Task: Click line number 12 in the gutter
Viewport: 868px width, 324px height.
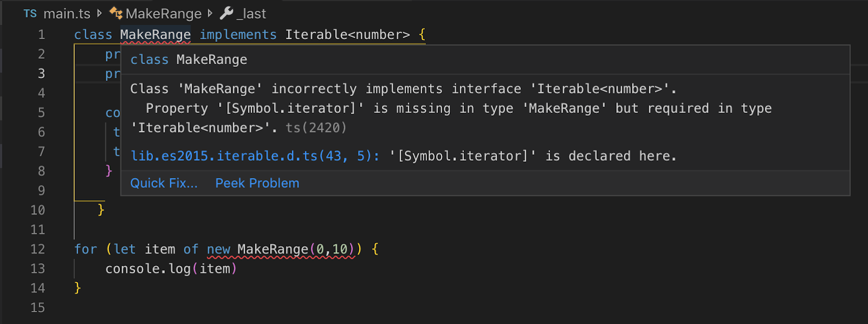Action: click(x=37, y=249)
